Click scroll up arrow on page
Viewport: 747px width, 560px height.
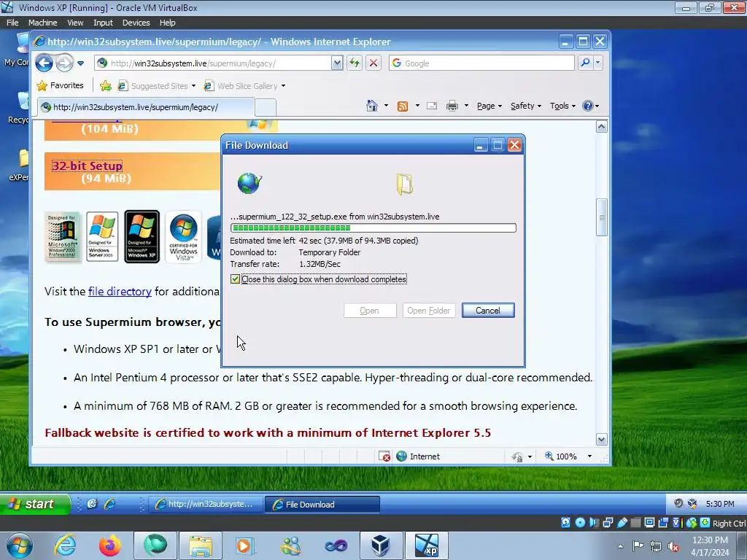[602, 127]
